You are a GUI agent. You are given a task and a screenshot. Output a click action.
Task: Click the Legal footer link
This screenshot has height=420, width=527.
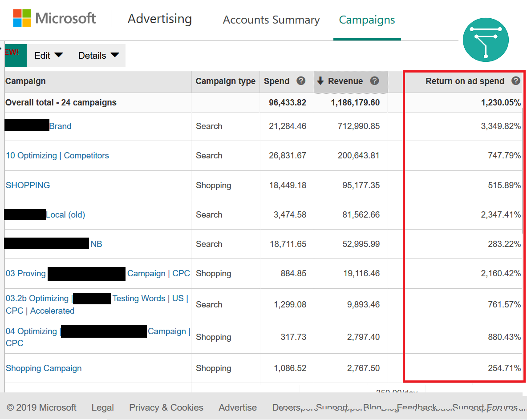click(102, 408)
